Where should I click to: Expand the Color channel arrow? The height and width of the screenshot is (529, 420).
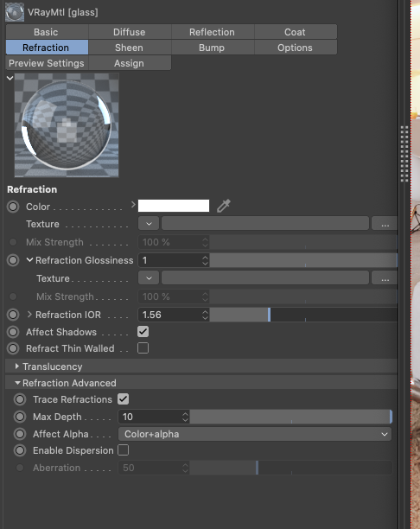click(133, 205)
